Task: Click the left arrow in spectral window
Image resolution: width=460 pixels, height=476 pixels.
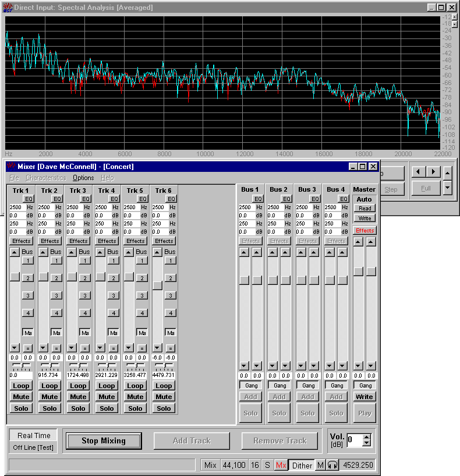Action: coord(417,172)
